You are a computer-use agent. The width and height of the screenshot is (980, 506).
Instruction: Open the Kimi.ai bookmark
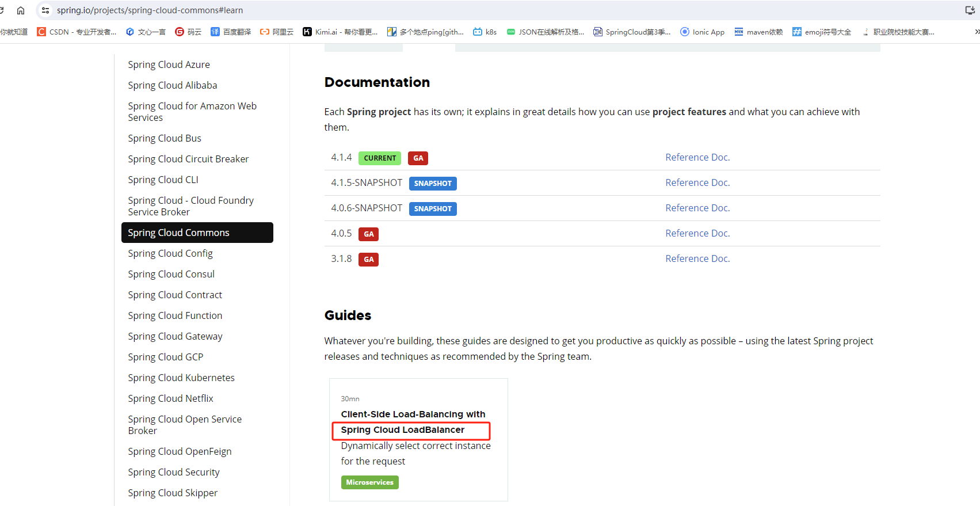[340, 32]
